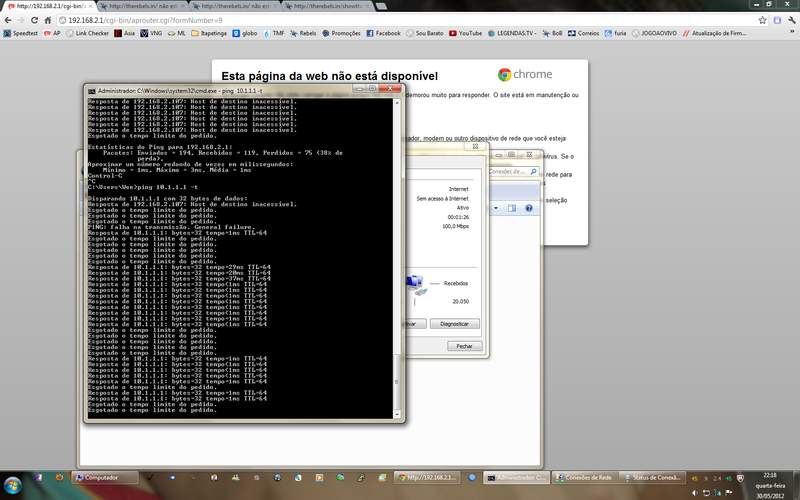This screenshot has height=500, width=800.
Task: Click the address bar with 192.168.2.1
Action: coord(406,20)
